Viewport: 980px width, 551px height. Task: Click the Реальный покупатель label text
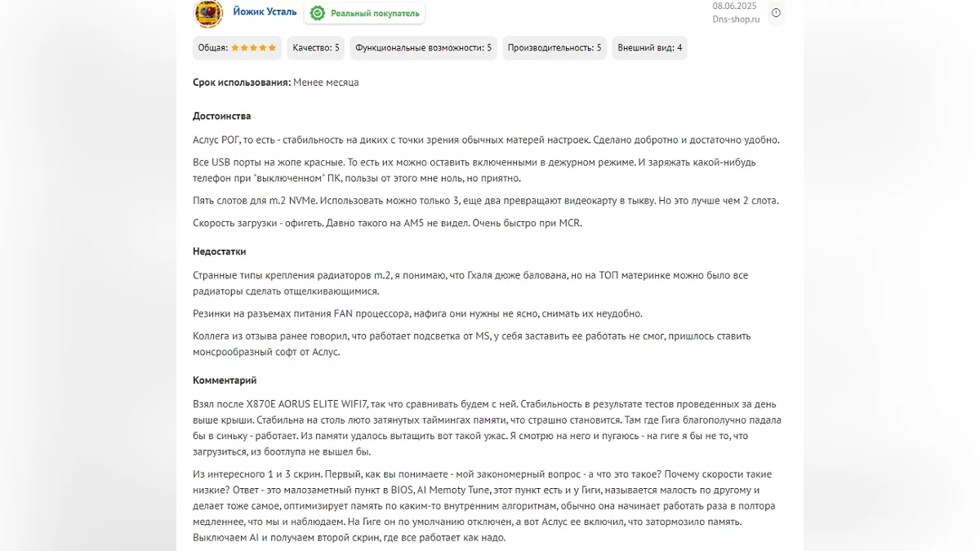[375, 13]
